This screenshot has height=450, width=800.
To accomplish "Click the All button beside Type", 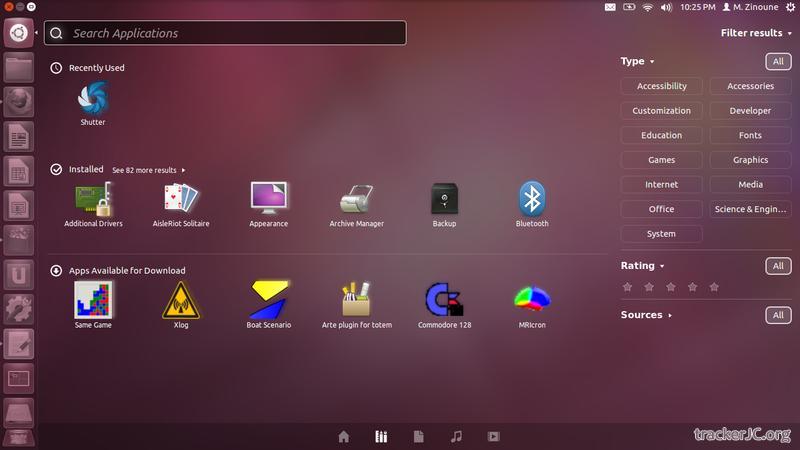I will (778, 62).
